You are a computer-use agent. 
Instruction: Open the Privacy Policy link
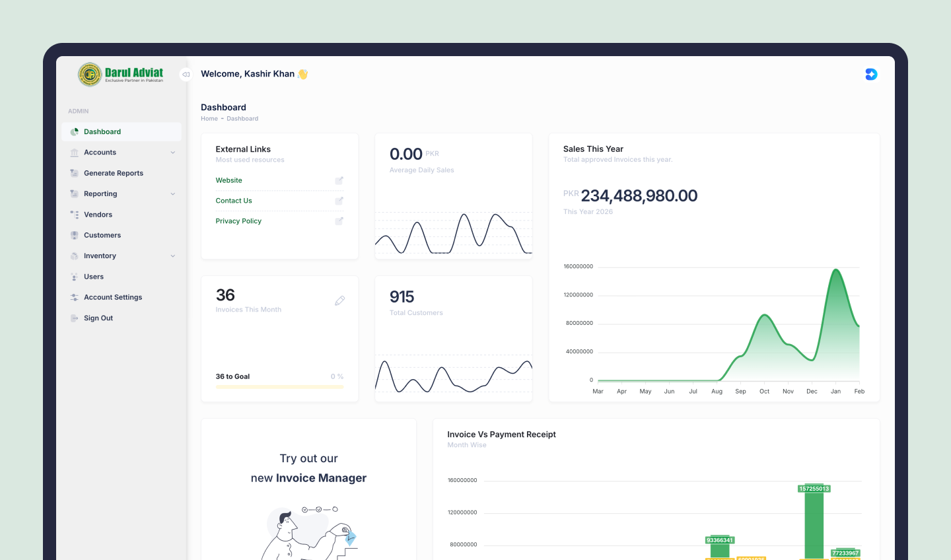[238, 221]
